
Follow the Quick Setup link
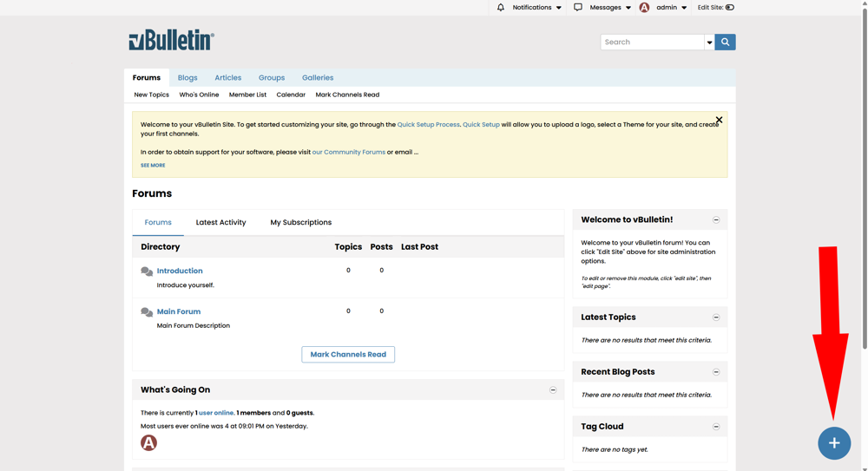[x=481, y=125]
